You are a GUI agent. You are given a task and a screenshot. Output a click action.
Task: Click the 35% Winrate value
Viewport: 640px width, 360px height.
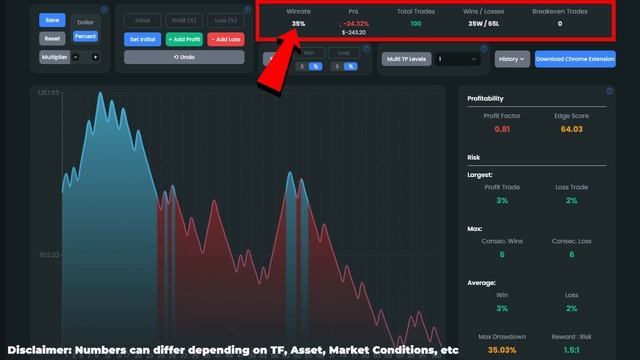tap(298, 24)
